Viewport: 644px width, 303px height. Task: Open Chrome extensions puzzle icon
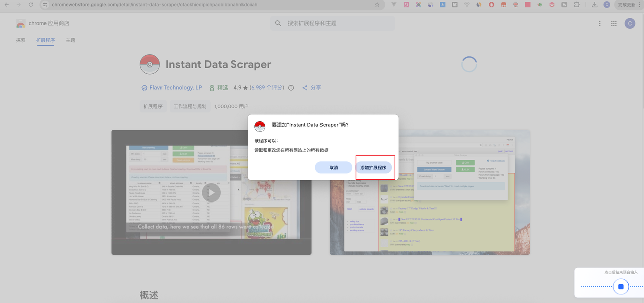click(x=577, y=5)
